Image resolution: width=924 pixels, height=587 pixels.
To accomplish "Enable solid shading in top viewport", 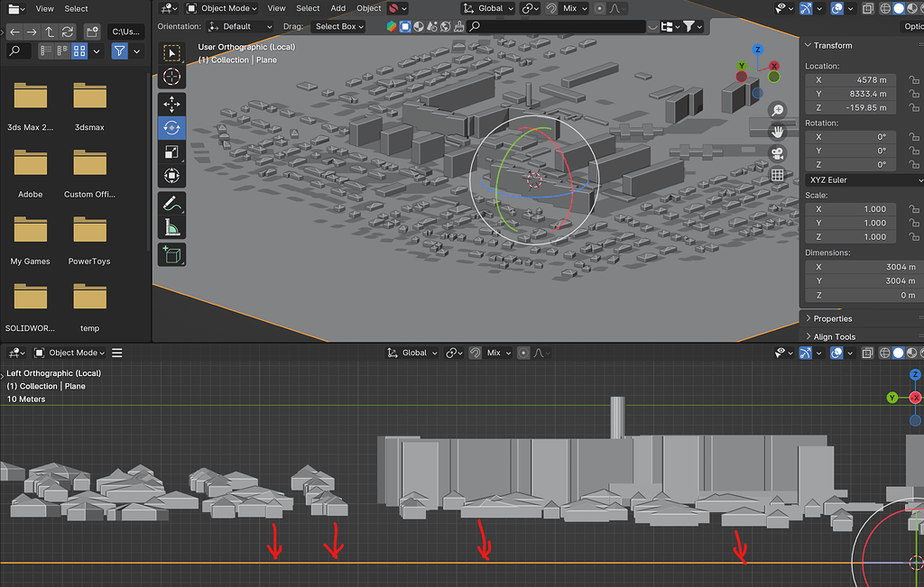I will pos(898,8).
